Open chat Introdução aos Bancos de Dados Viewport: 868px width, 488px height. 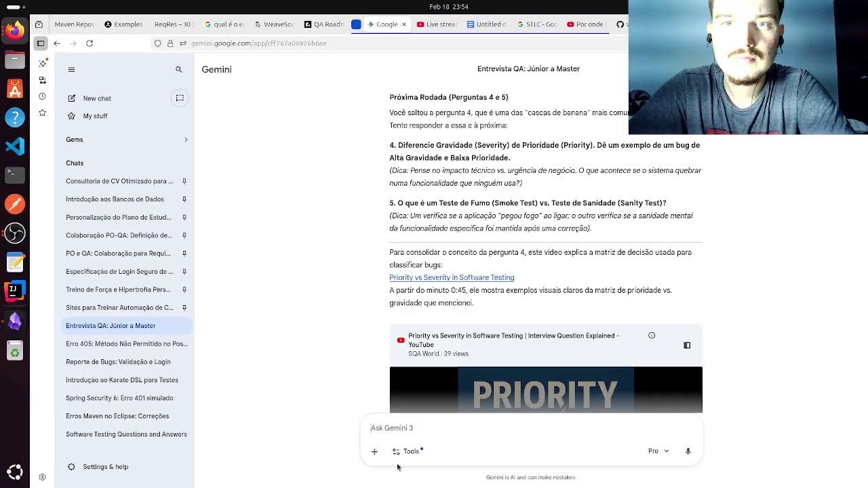point(115,199)
